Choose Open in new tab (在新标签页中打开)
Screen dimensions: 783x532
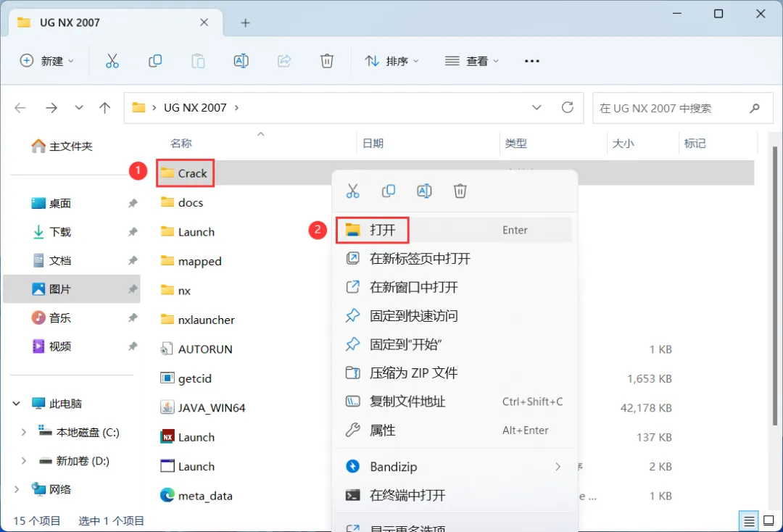click(454, 259)
